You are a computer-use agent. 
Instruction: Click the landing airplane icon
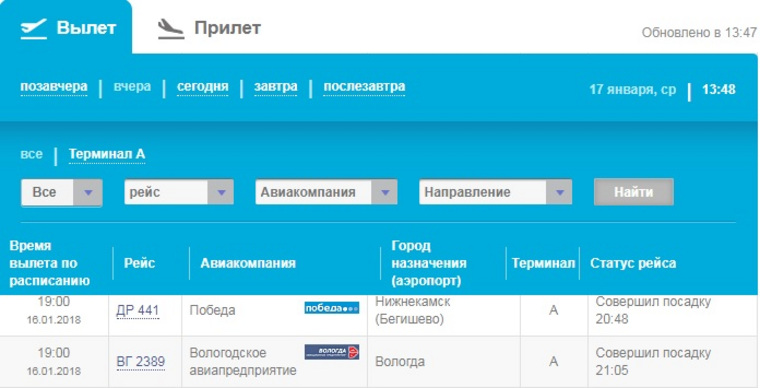(171, 29)
